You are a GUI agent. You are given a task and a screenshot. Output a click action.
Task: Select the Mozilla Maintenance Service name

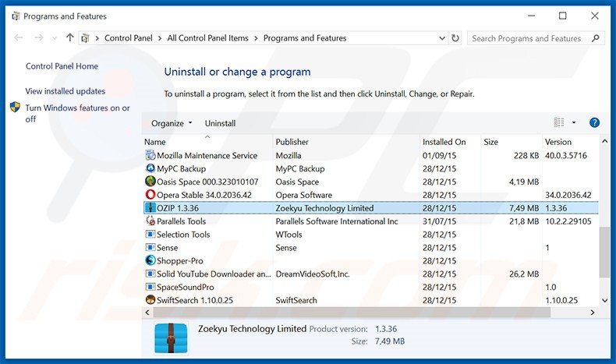[x=207, y=155]
